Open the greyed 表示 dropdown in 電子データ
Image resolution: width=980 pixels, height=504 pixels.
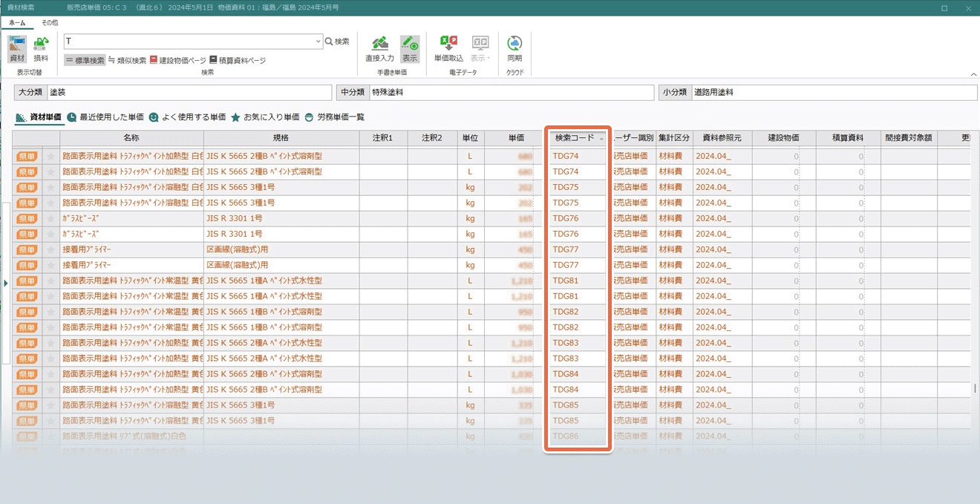click(x=480, y=50)
